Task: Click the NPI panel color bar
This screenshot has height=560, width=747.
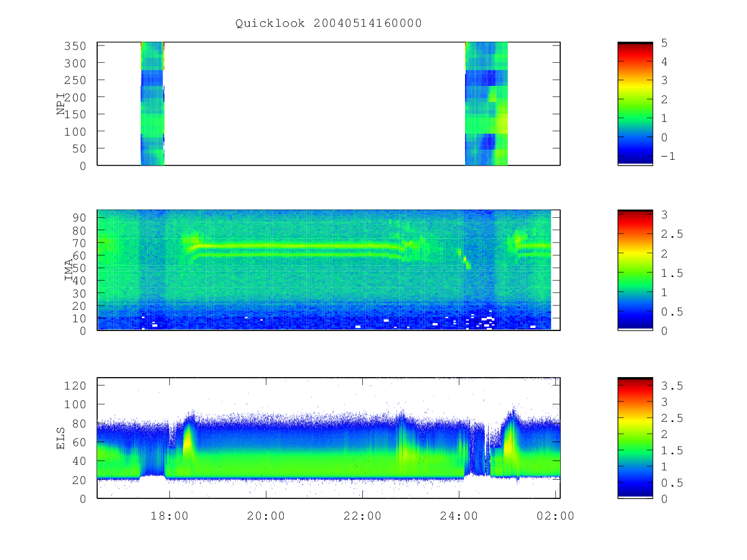Action: pos(635,104)
